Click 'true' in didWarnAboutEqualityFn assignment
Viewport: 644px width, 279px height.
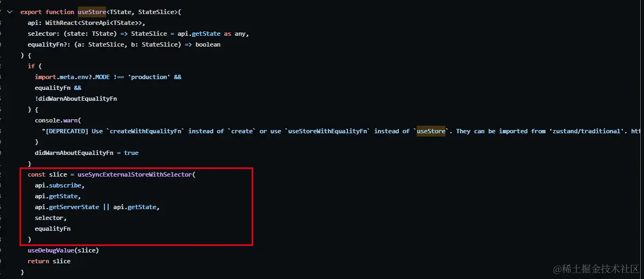131,153
